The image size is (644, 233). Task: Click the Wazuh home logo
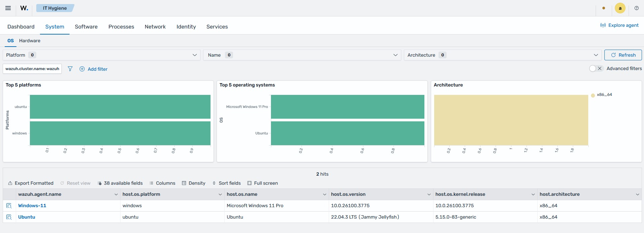coord(24,8)
